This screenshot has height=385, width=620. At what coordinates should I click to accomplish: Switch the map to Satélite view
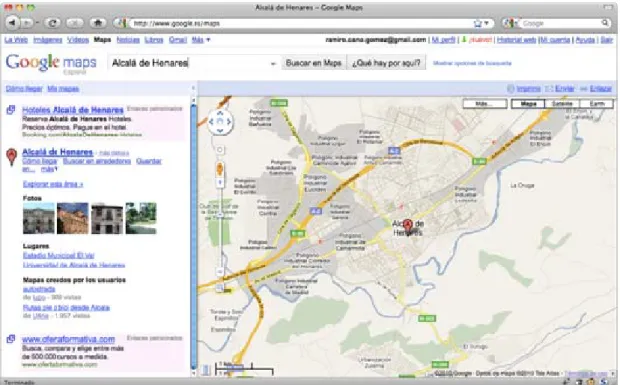point(562,104)
